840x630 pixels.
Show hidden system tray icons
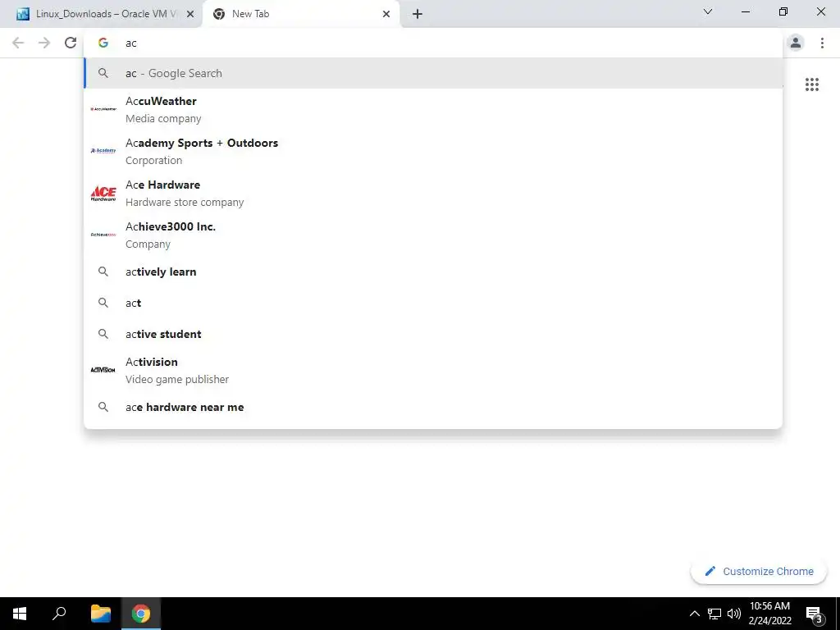[694, 614]
